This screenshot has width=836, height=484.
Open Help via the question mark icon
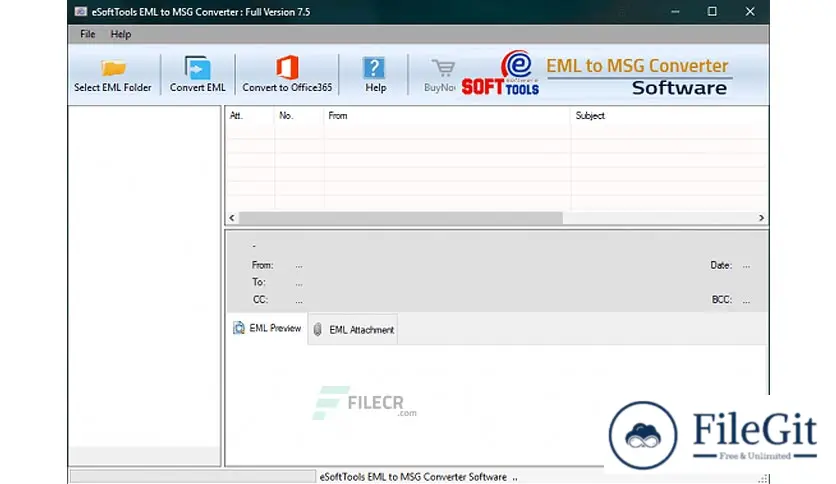coord(374,68)
